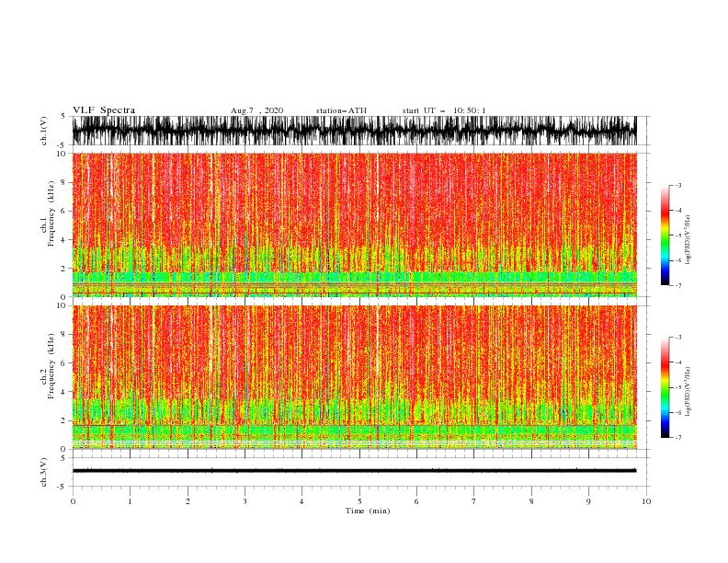Viewport: 728px width, 563px height.
Task: Click the 'station=ATH' label
Action: [341, 110]
